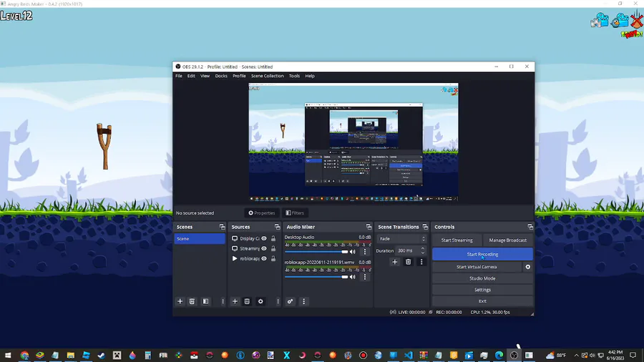Remove selected scene with trash icon in Scenes
Viewport: 644px width, 362px height.
[x=192, y=301]
